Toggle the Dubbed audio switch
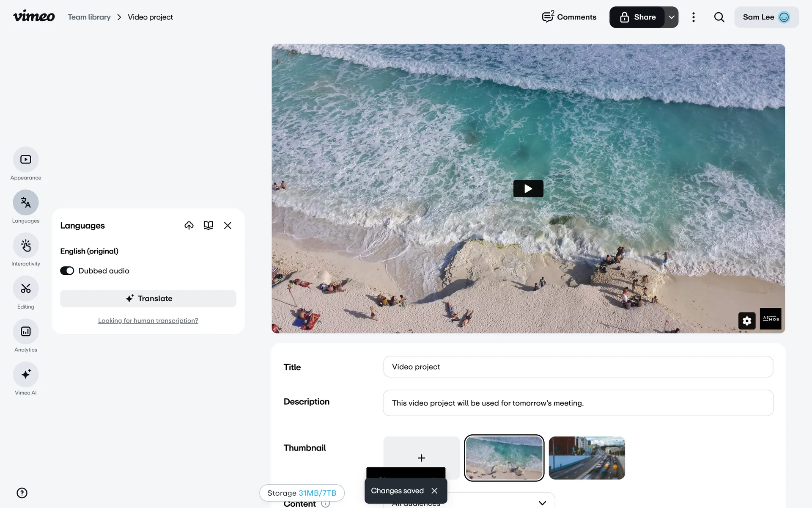The image size is (812, 508). point(67,271)
